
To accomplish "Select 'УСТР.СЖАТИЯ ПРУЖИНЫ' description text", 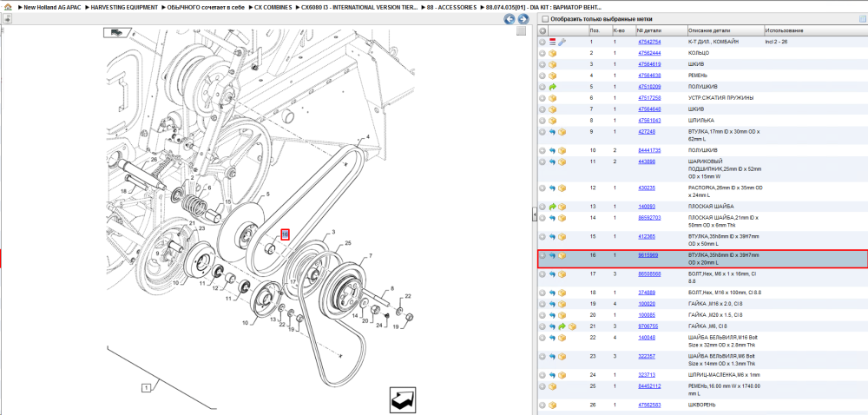I will [720, 98].
